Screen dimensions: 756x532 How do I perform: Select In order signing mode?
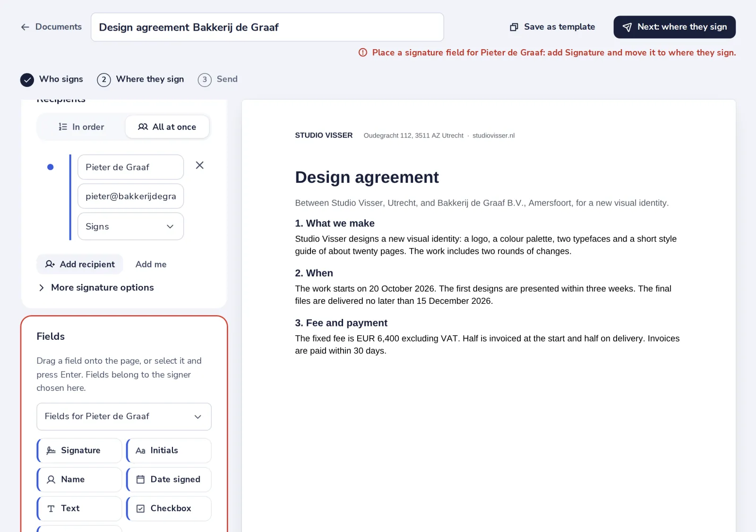(x=81, y=127)
